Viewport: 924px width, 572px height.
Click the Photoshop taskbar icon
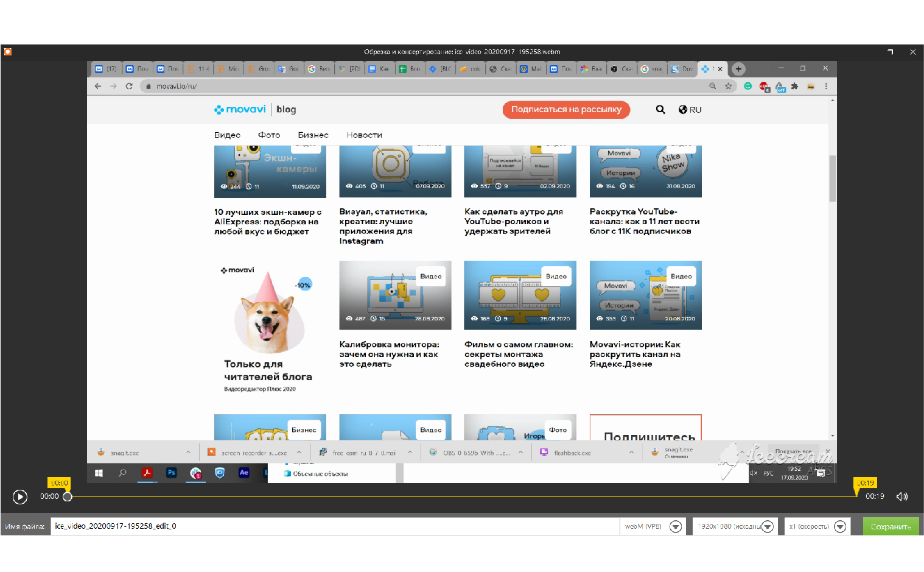171,473
